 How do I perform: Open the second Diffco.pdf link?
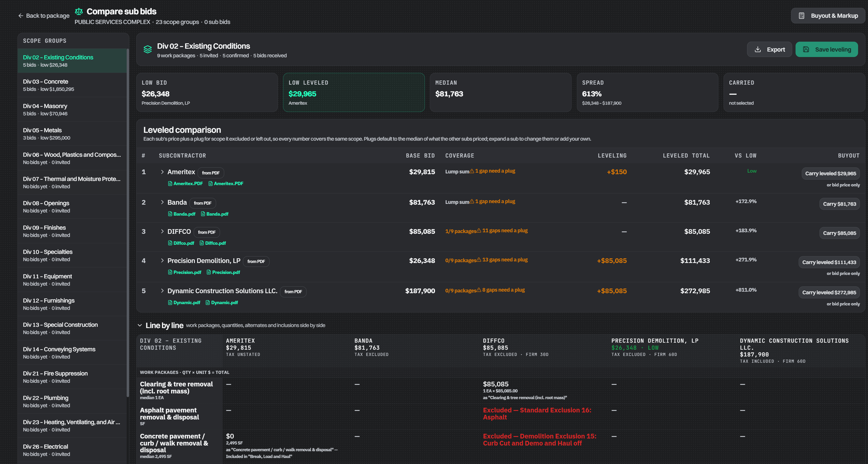(x=213, y=243)
